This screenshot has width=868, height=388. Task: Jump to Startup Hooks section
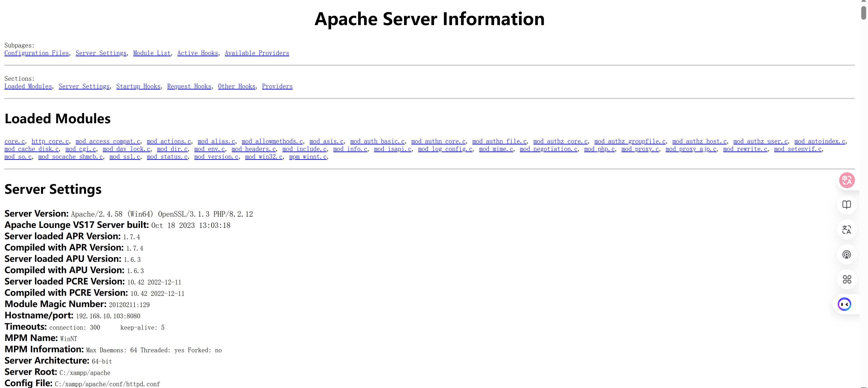pyautogui.click(x=139, y=86)
